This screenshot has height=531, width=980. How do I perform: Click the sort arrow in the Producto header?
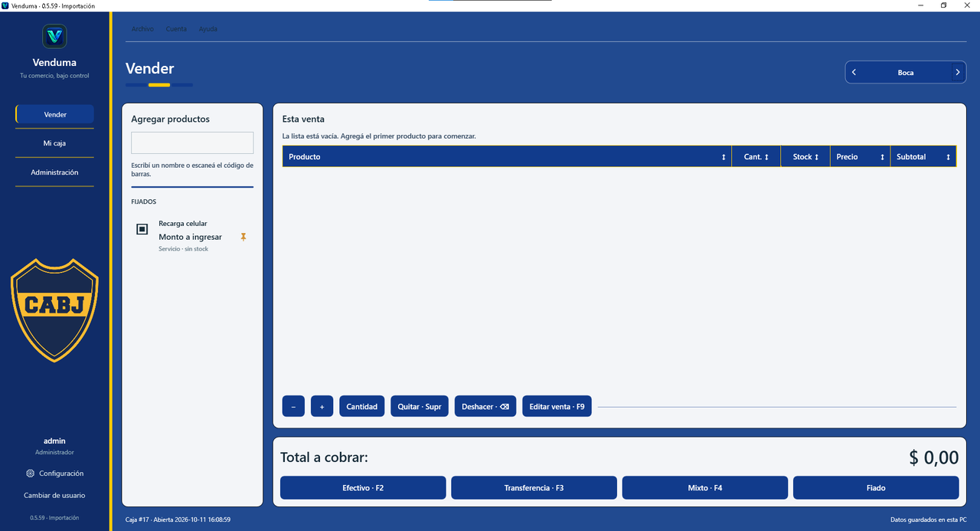click(724, 157)
